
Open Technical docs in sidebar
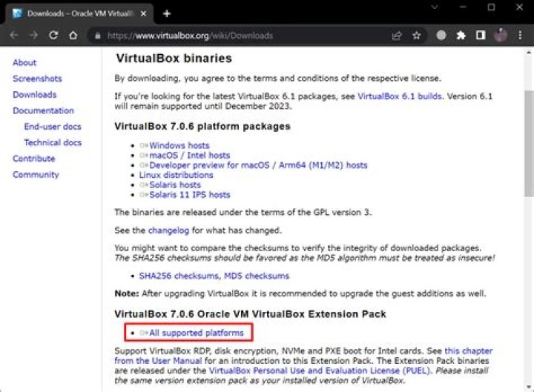point(53,142)
